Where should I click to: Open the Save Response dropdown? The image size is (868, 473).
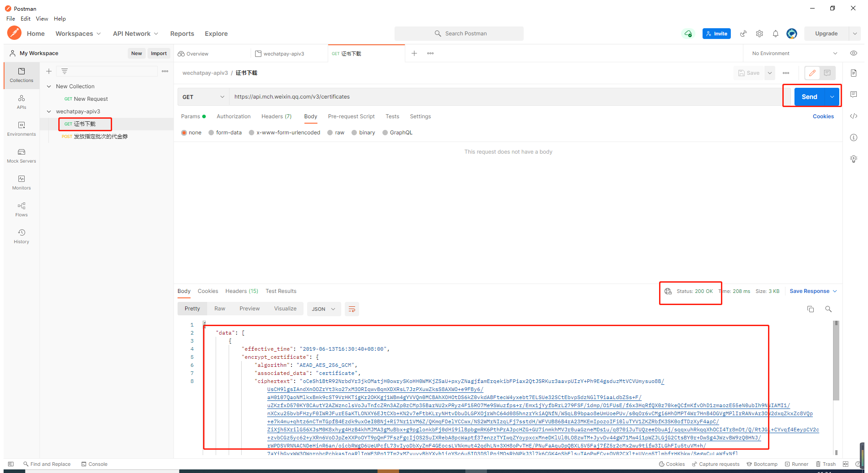(813, 291)
